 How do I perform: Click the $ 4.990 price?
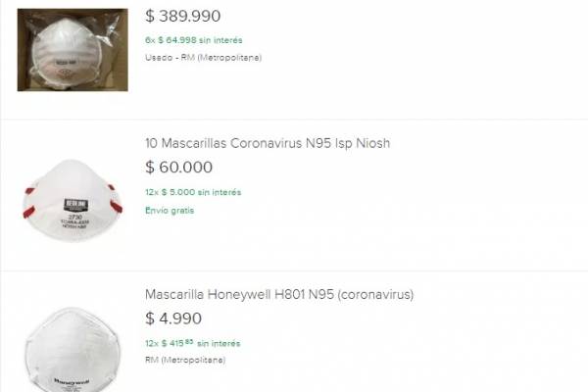tap(173, 318)
